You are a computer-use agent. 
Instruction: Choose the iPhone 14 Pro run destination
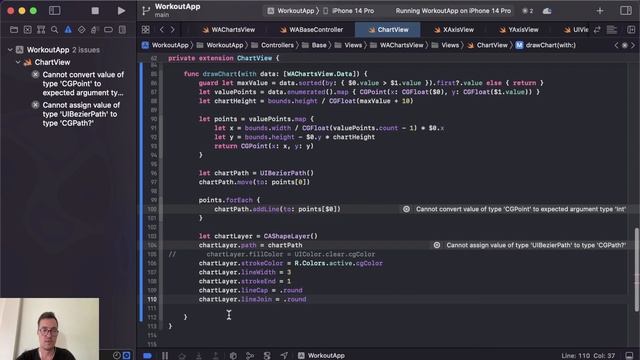point(349,11)
